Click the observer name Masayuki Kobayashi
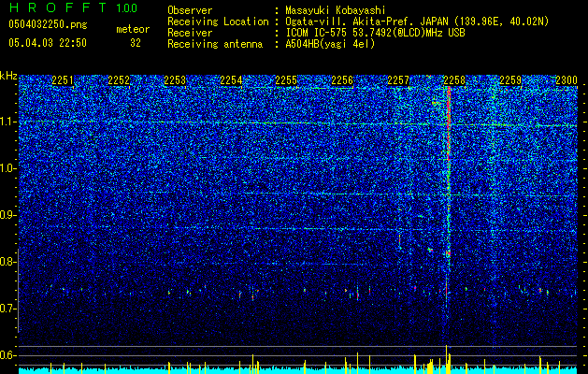588x374 pixels. (336, 10)
